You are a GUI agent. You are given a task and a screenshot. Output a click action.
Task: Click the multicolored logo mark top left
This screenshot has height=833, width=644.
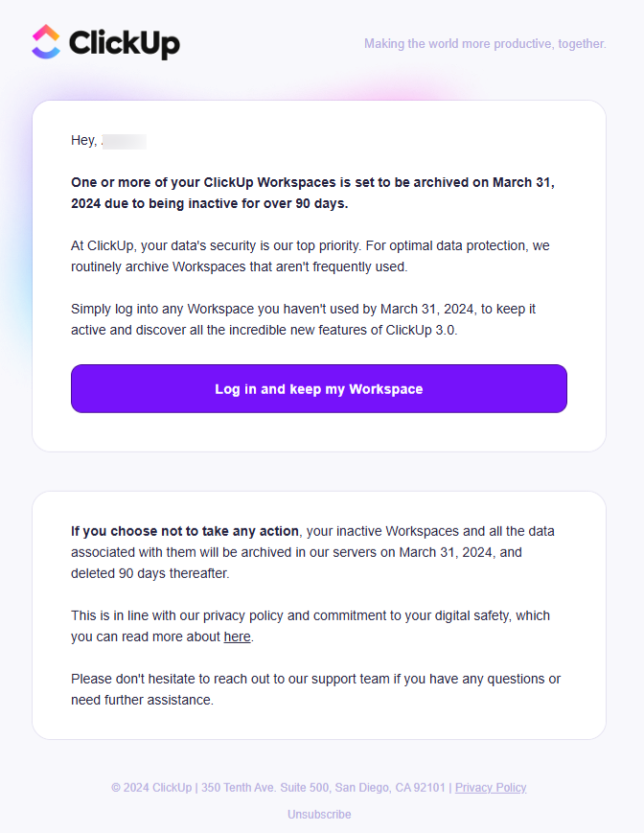[x=45, y=42]
